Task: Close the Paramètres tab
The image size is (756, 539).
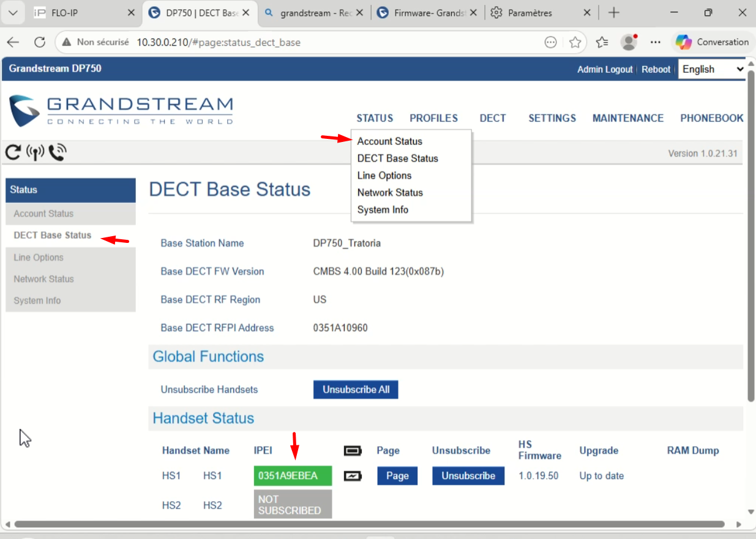Action: coord(587,13)
